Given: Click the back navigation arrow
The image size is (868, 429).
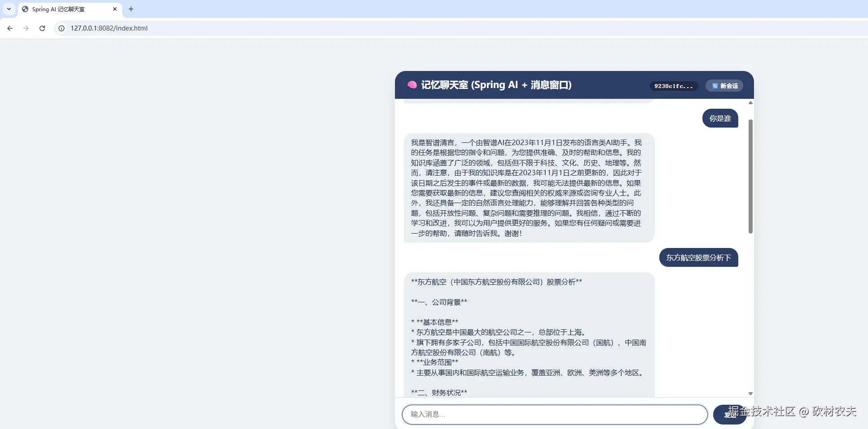Looking at the screenshot, I should [x=10, y=28].
